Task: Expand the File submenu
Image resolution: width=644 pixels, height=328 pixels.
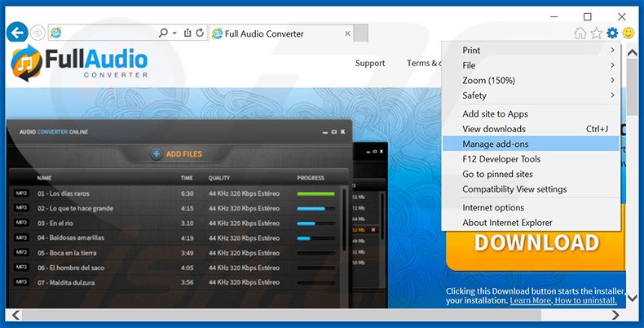Action: point(531,65)
